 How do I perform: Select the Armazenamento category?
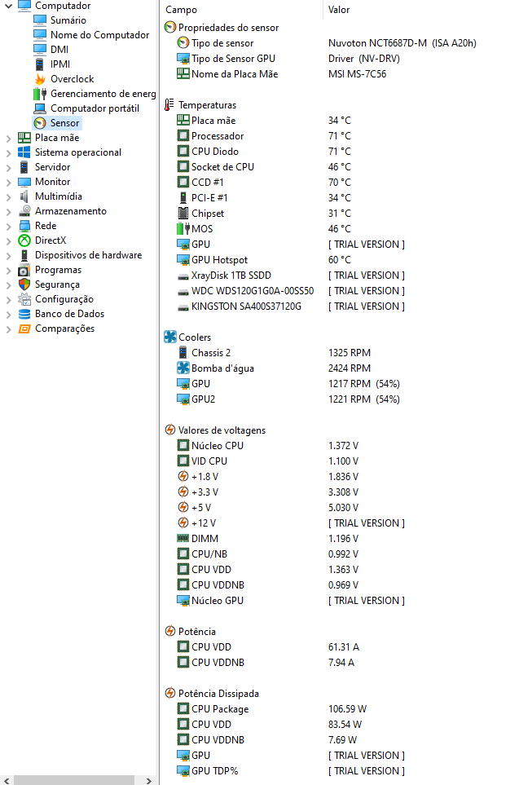coord(71,211)
